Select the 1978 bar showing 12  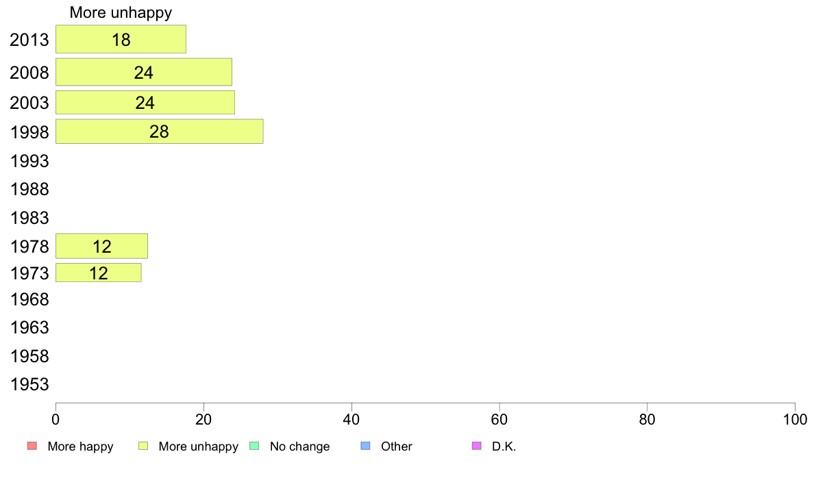(x=101, y=246)
